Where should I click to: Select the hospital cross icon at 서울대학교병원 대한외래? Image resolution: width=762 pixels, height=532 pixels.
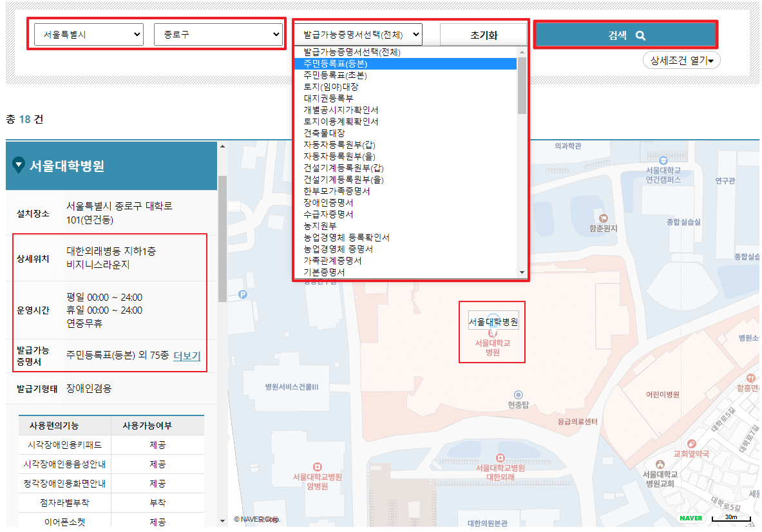coord(500,458)
